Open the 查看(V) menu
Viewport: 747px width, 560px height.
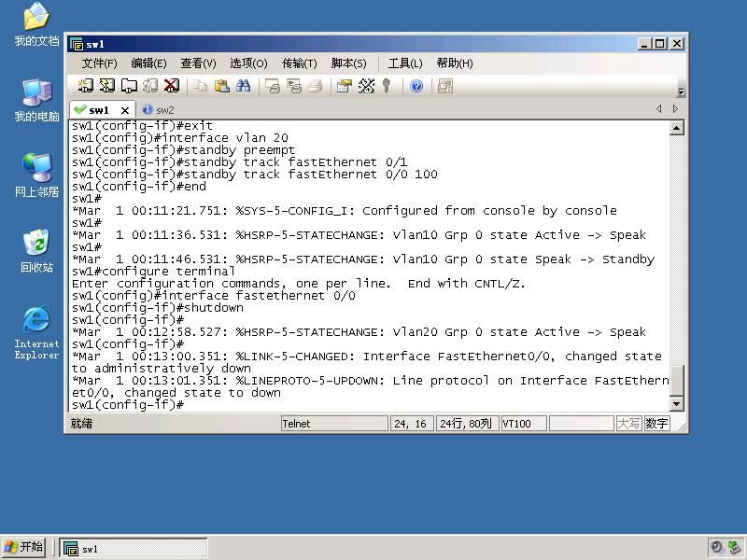(x=198, y=63)
